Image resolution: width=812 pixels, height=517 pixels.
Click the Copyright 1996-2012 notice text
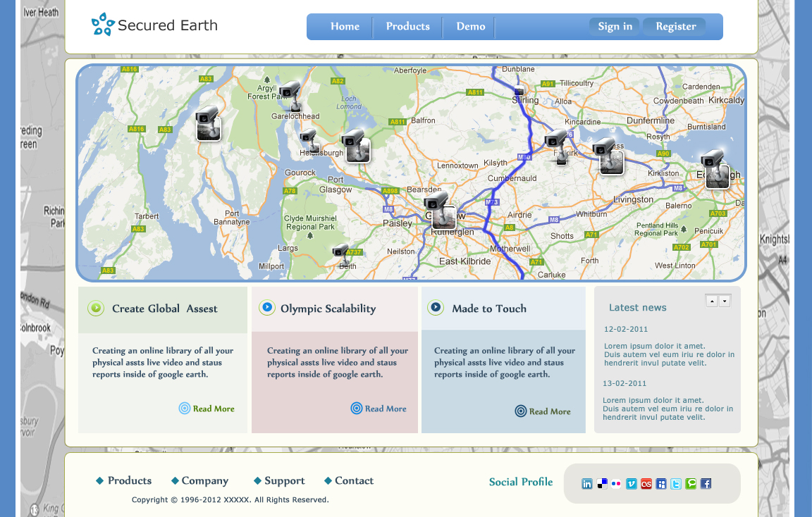pyautogui.click(x=230, y=500)
